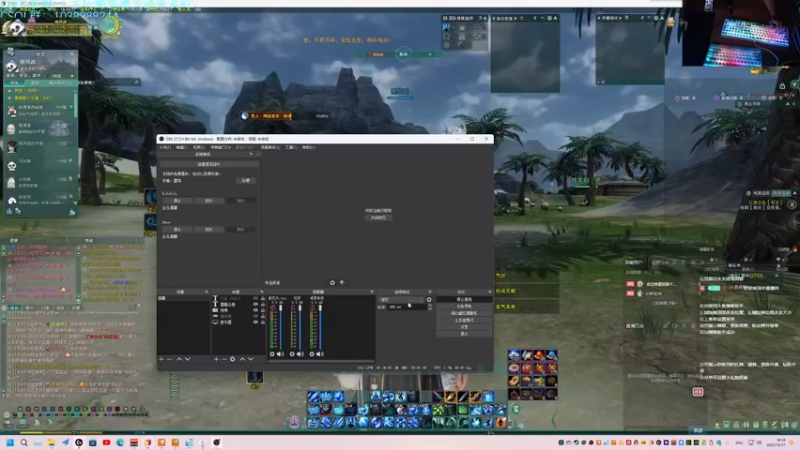The height and width of the screenshot is (450, 800).
Task: Add a new source with the plus icon
Action: point(216,359)
